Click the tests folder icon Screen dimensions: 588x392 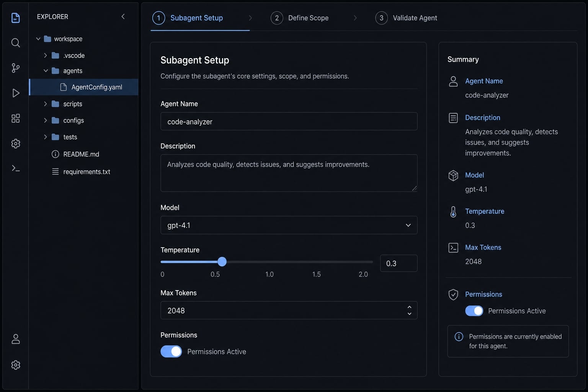point(56,137)
